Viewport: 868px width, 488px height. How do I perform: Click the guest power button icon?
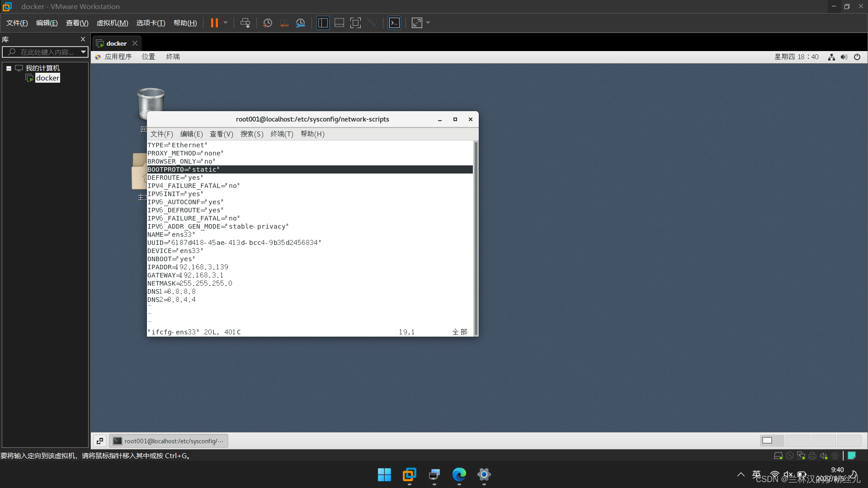(x=857, y=57)
